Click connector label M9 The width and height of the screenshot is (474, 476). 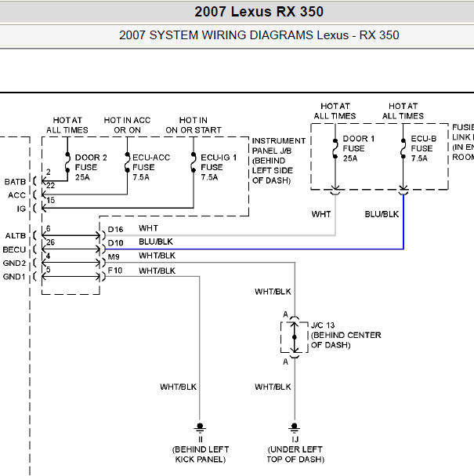(x=114, y=257)
